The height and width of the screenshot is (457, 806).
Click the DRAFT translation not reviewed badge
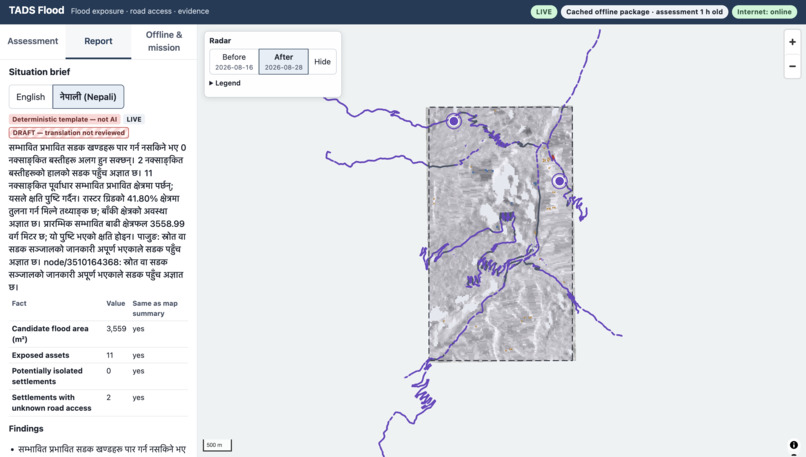(69, 133)
